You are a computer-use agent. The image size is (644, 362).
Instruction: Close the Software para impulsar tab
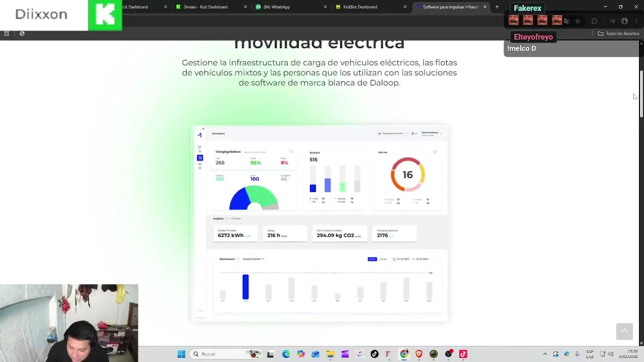[485, 7]
